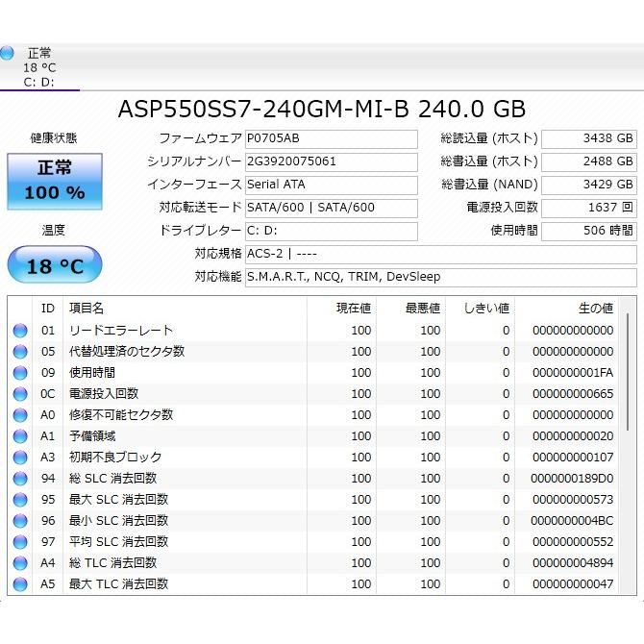The width and height of the screenshot is (644, 644).
Task: Click status orb for row A5 最大 TLC 消去回数
Action: pyautogui.click(x=20, y=584)
